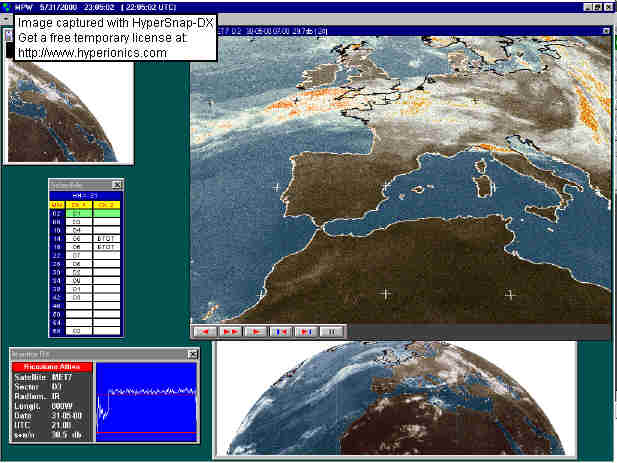Close the receiver monitor window
The height and width of the screenshot is (463, 617).
[x=193, y=354]
